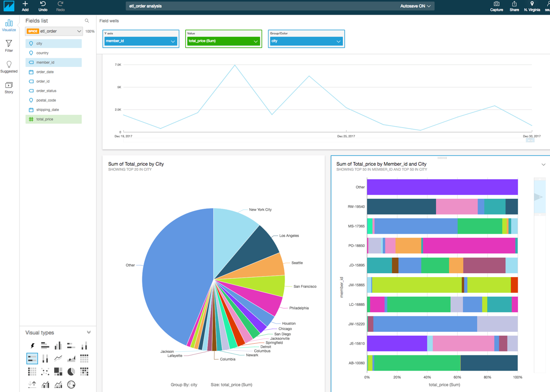Select highlighted horizontal stacked 100% bar chart type

coord(32,359)
